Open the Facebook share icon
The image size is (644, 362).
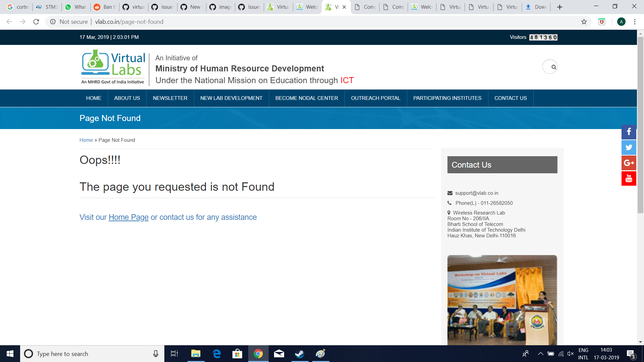[629, 132]
